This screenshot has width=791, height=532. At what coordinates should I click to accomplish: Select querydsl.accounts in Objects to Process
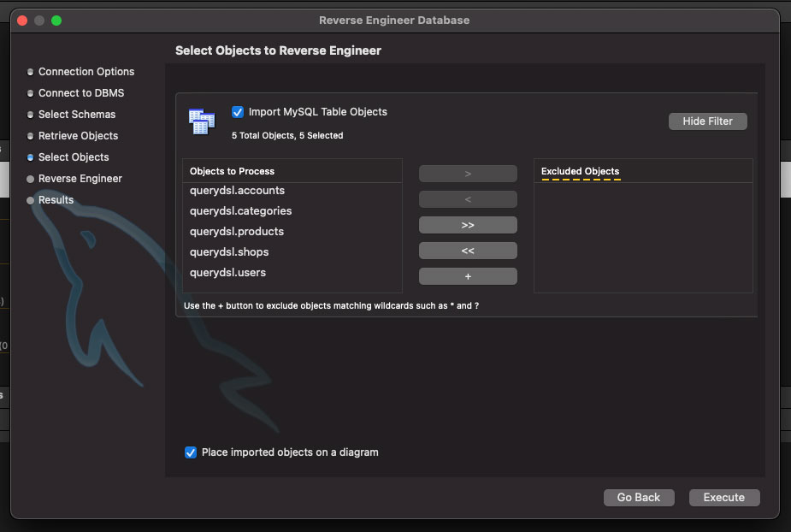point(292,190)
